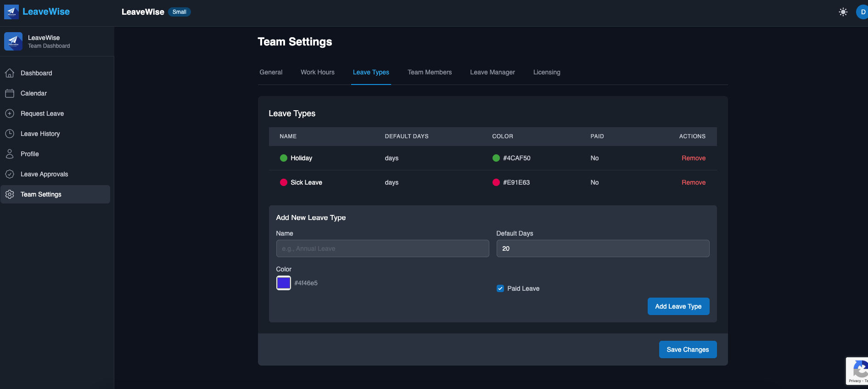Navigate to Profile
This screenshot has height=389, width=868.
55,154
